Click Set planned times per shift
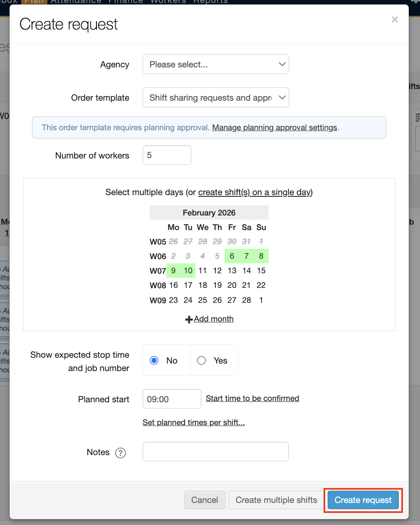The height and width of the screenshot is (525, 420). click(193, 422)
